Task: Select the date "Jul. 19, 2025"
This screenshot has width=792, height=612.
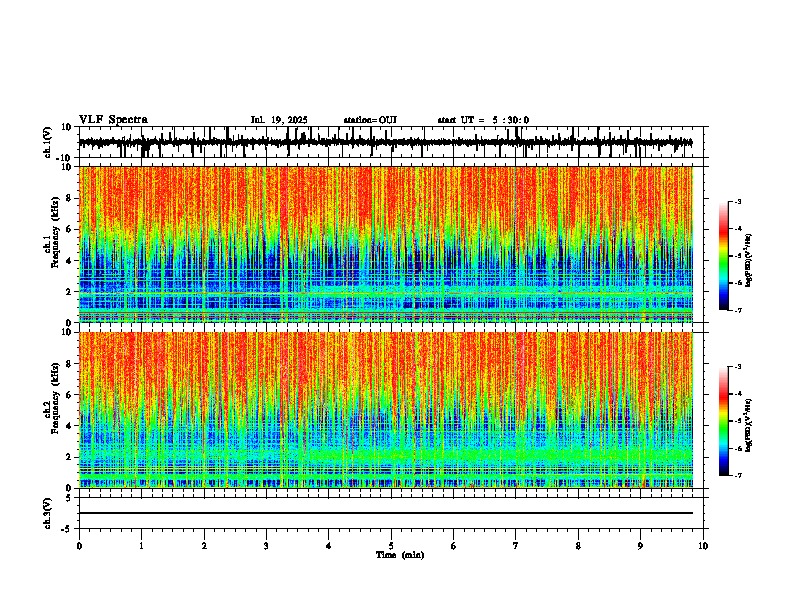Action: (279, 120)
